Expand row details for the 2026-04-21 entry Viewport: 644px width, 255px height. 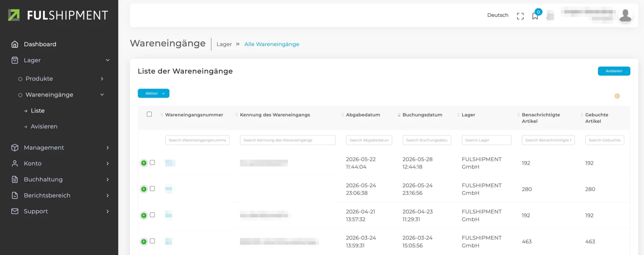point(144,215)
